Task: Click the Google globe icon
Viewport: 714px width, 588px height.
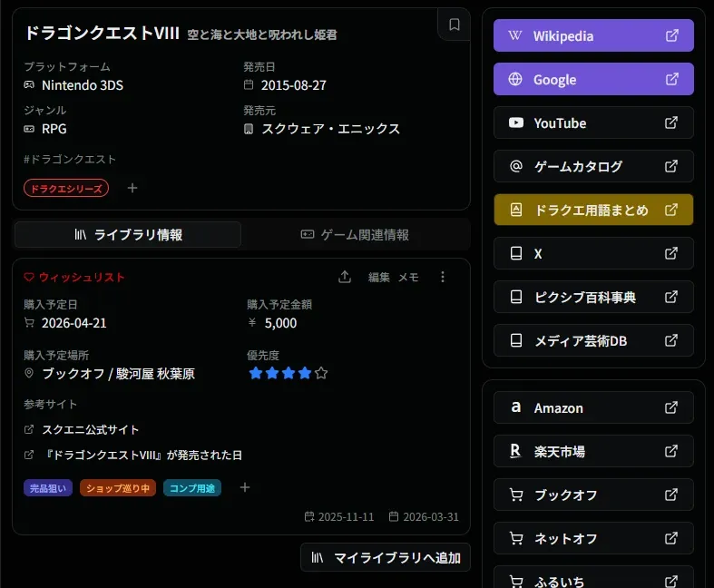Action: [x=515, y=79]
